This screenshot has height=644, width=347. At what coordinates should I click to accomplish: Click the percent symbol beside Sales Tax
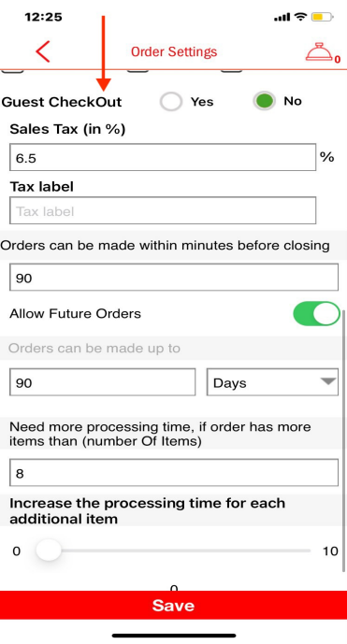[326, 156]
